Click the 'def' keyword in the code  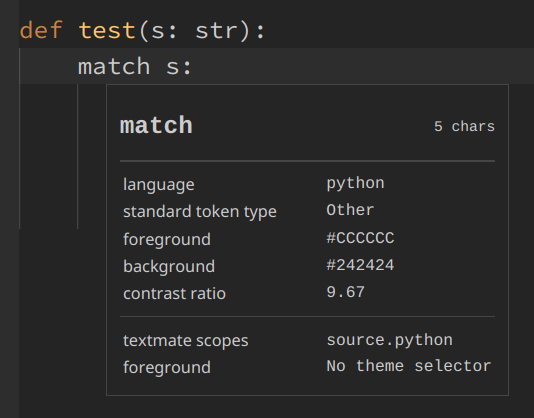41,30
